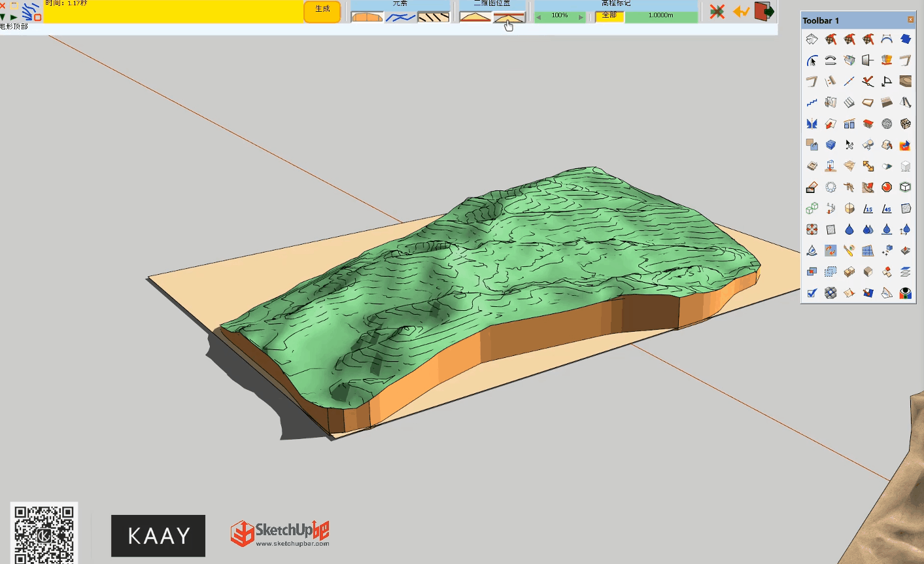Click the blue checkmark box icon
The width and height of the screenshot is (924, 564).
tap(812, 293)
